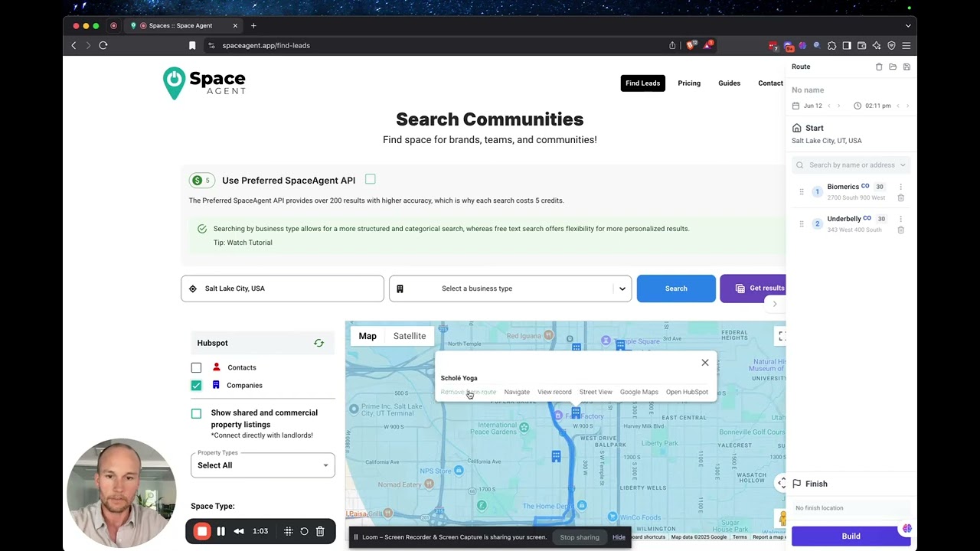
Task: Select the Spaces :: Space Agent browser tab
Action: coord(184,25)
